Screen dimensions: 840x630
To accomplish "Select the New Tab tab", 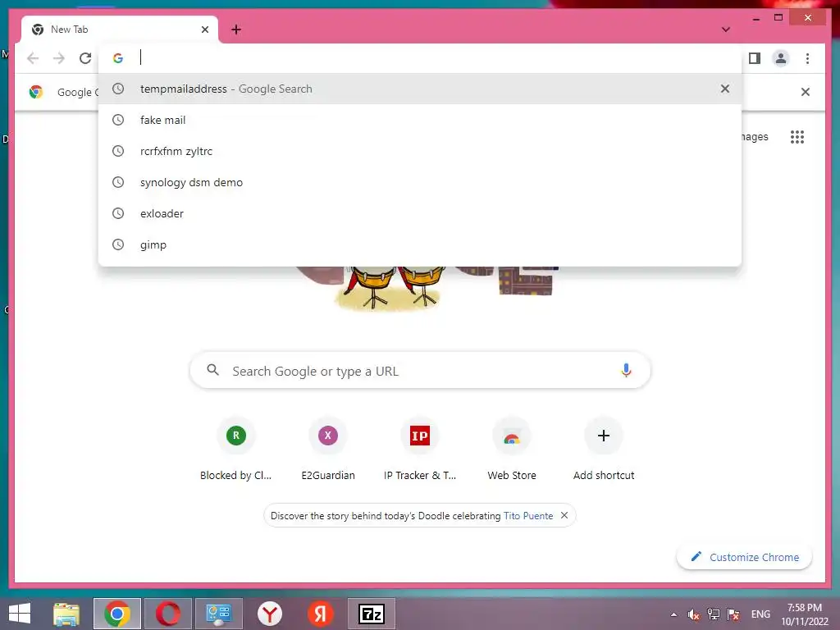I will [120, 30].
